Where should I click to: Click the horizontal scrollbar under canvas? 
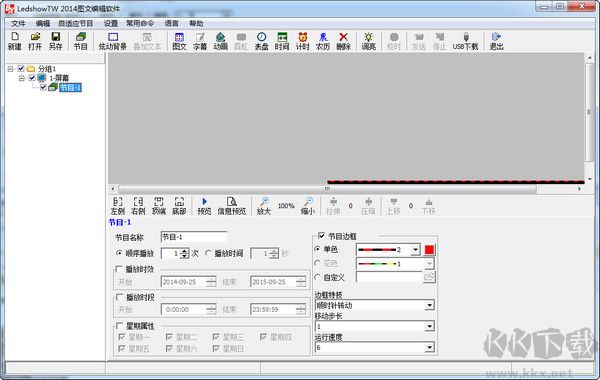[x=327, y=189]
